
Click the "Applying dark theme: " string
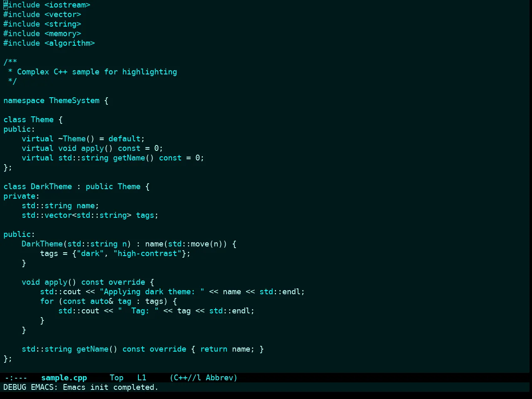tap(152, 292)
